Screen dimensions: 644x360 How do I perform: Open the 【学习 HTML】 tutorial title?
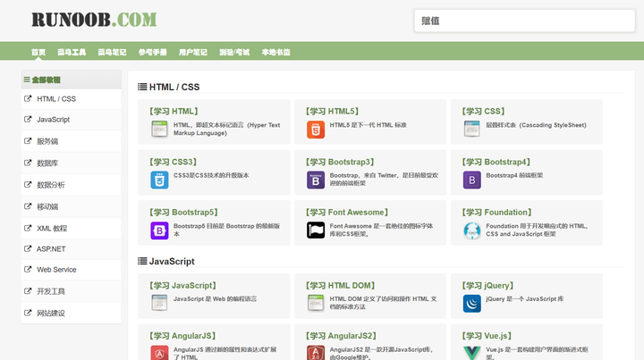point(174,111)
